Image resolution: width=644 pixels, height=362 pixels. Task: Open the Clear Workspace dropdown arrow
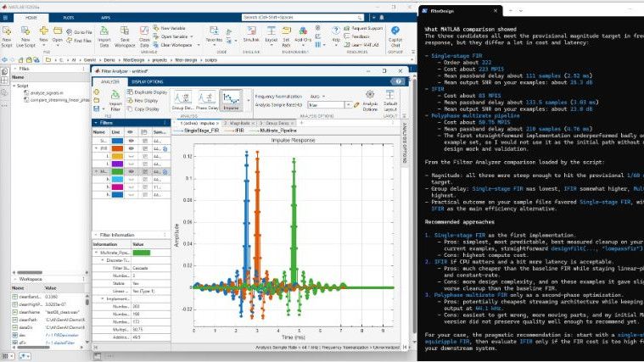click(199, 45)
